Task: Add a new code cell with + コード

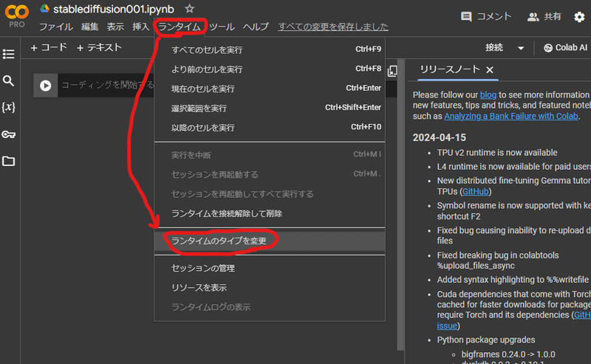Action: coord(49,47)
